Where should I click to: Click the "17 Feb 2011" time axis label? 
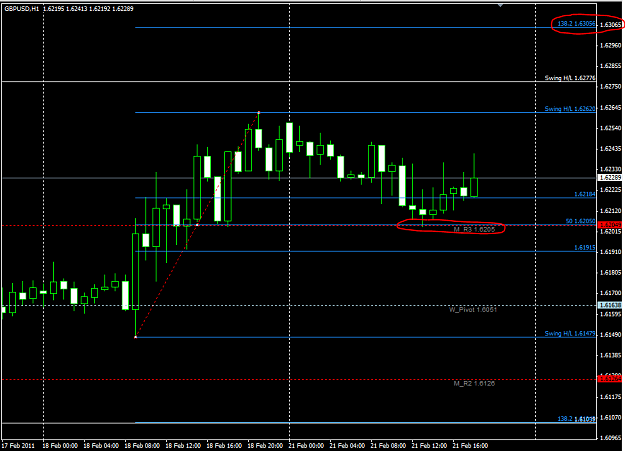(18, 445)
